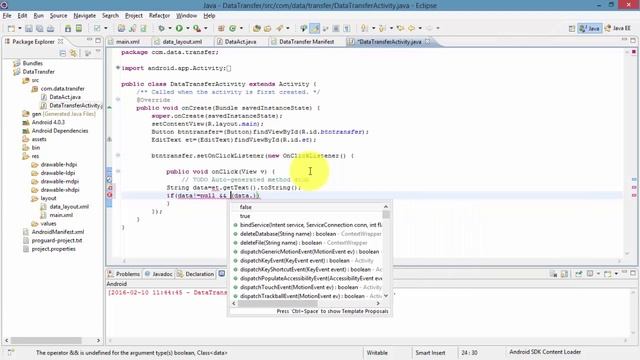Open the File menu
The image size is (640, 360).
[x=7, y=16]
